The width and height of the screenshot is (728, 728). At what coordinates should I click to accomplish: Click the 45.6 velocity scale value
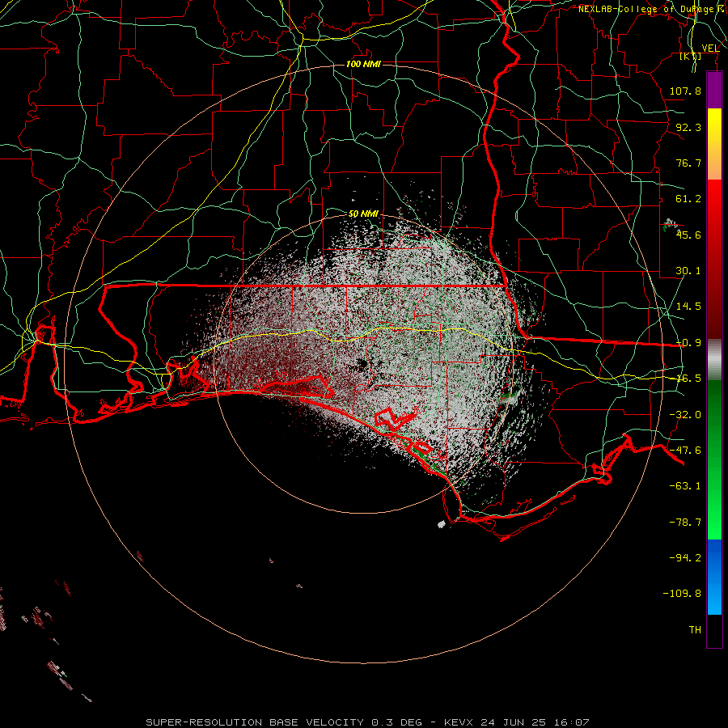click(688, 235)
